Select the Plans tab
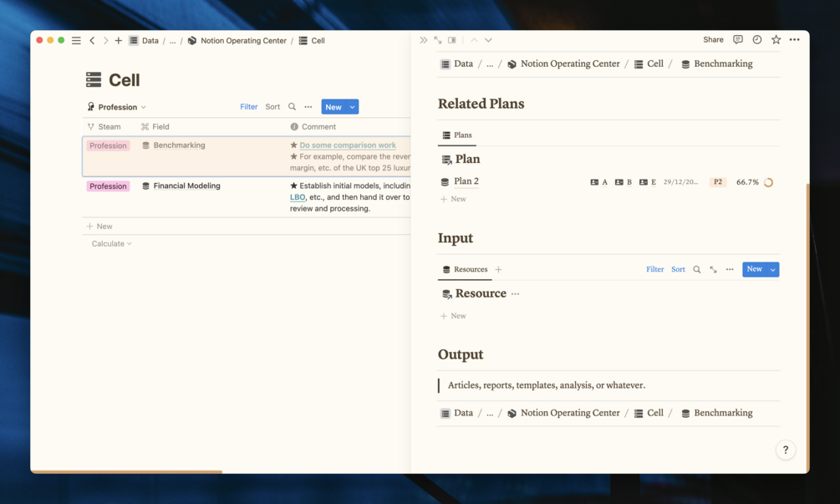Screen dimensions: 840x504 [x=457, y=135]
